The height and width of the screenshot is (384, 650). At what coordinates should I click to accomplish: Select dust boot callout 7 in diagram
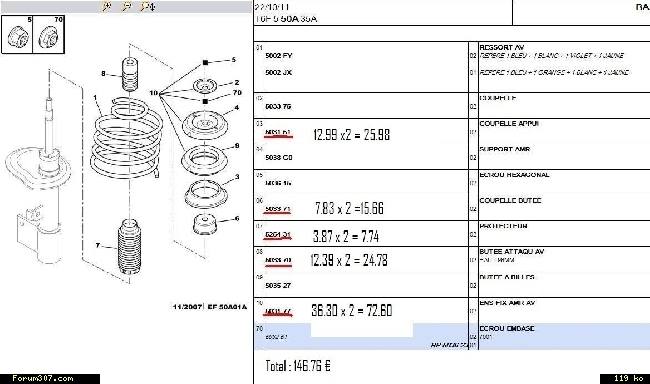coord(97,245)
